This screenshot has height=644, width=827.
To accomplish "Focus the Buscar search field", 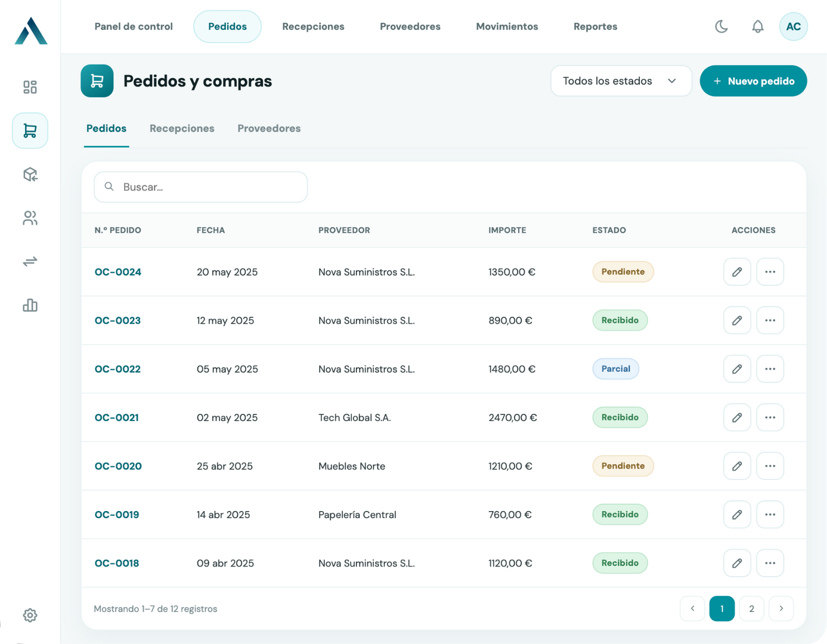I will point(201,187).
